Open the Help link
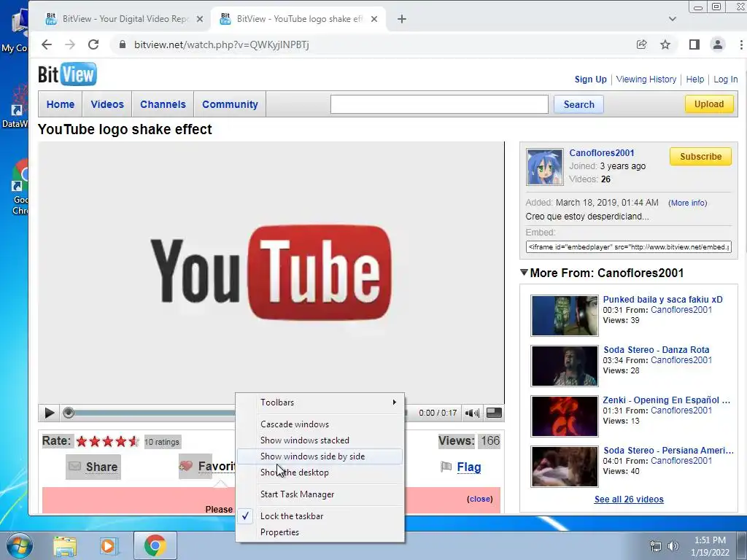The height and width of the screenshot is (560, 747). [695, 79]
